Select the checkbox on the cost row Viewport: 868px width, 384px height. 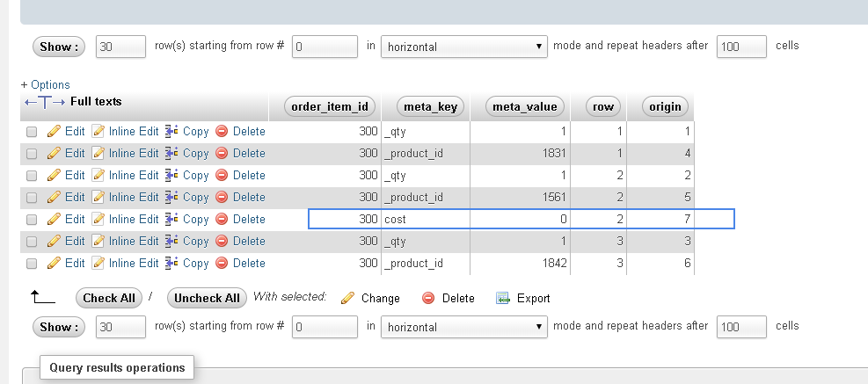pos(32,220)
